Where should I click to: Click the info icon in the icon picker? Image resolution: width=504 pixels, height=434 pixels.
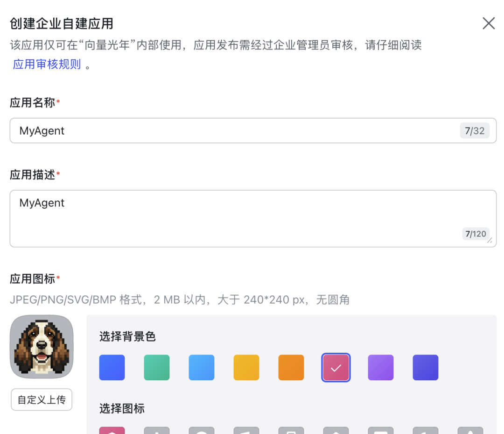tap(157, 430)
